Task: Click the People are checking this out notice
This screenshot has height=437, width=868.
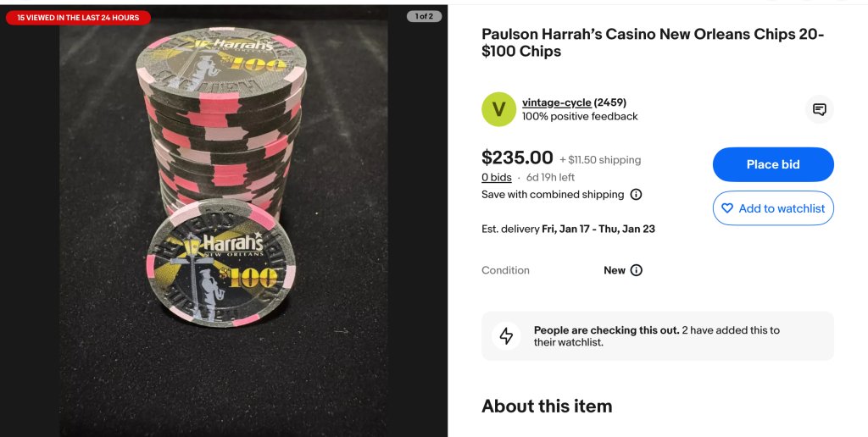Action: pyautogui.click(x=658, y=335)
